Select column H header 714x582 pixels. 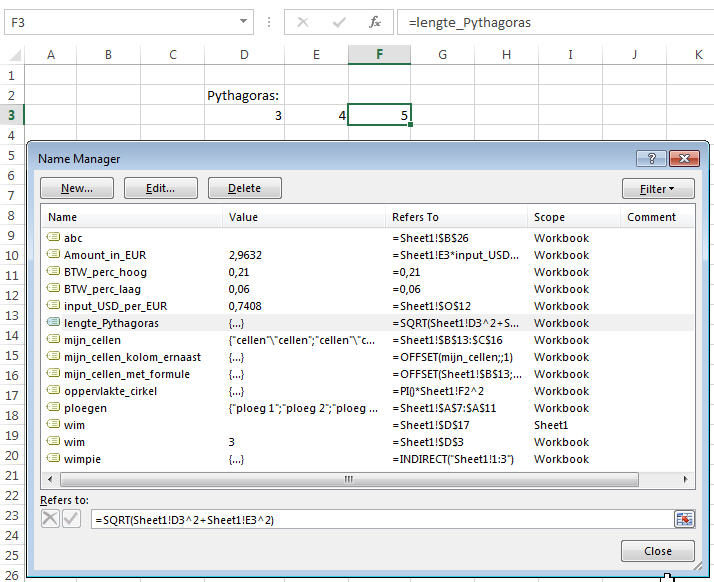506,55
